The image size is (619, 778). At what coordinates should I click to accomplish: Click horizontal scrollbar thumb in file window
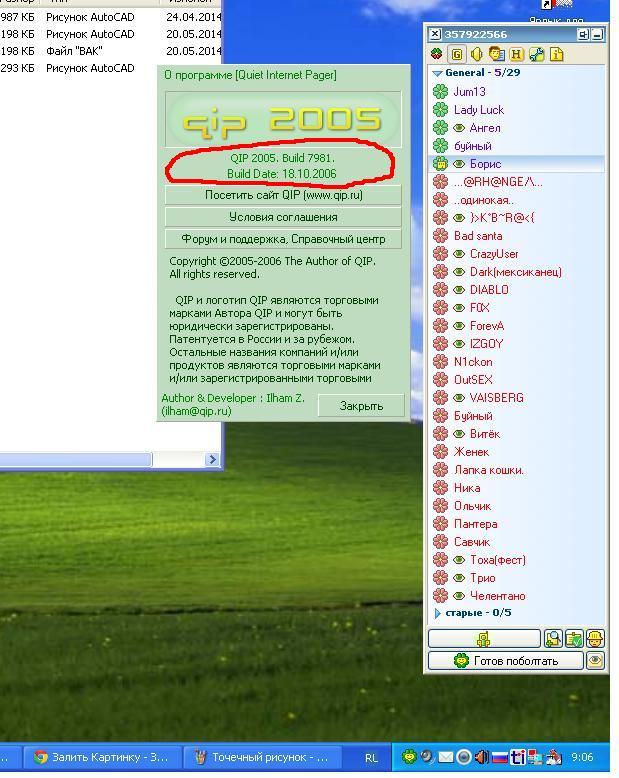(x=75, y=459)
